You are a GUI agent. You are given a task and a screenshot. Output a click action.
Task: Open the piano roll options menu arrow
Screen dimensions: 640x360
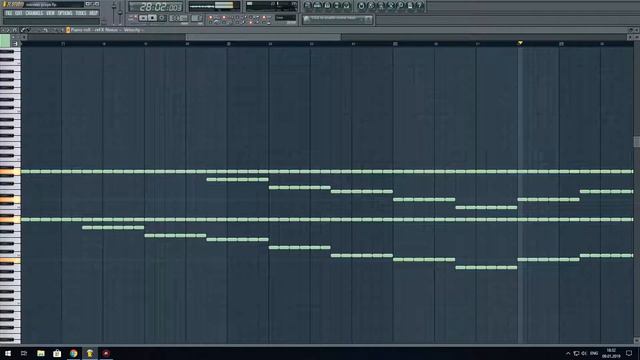3,30
